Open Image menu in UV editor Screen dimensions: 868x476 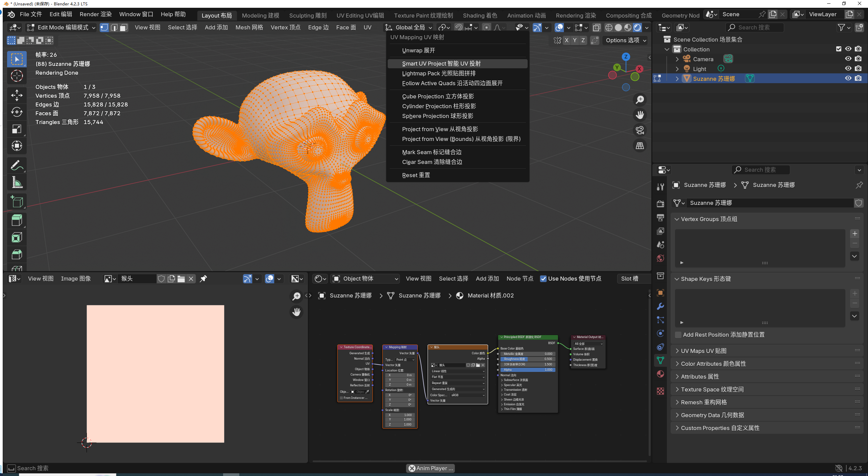[x=76, y=279]
